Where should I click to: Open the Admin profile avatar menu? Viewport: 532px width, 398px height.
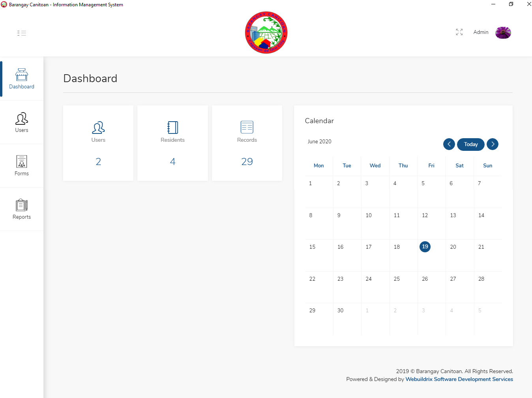(503, 32)
